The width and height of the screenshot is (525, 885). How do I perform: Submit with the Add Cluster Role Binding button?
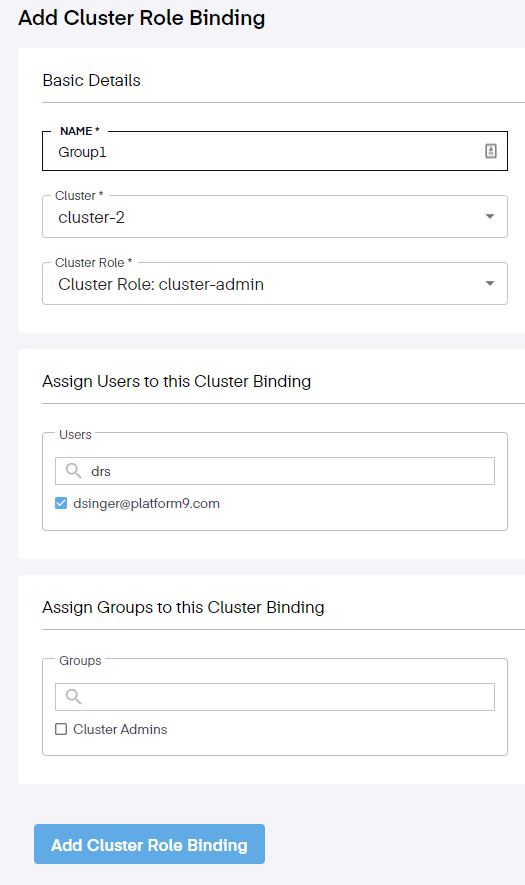pos(149,844)
